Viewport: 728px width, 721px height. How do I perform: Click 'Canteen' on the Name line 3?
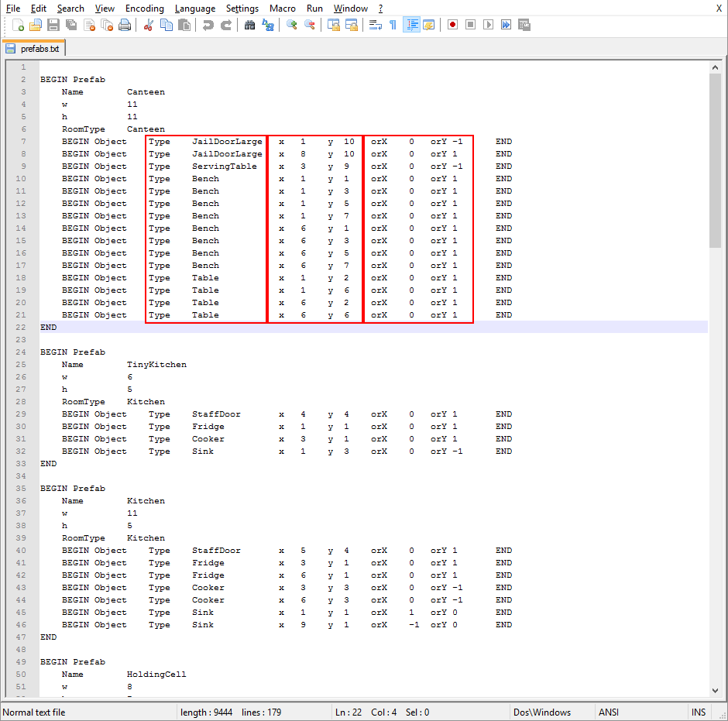coord(146,92)
